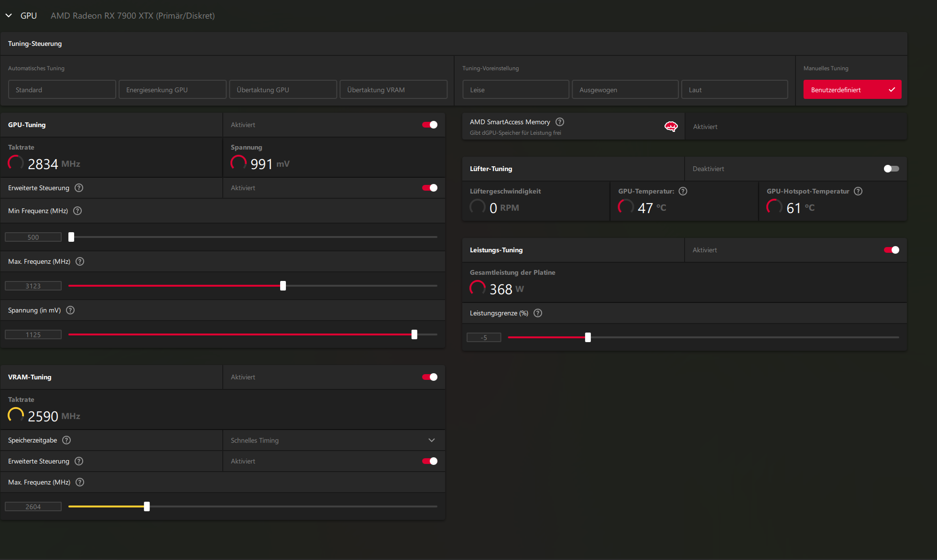Viewport: 937px width, 560px height.
Task: Click help icon beside Min Frequenz (MHz)
Action: 77,211
